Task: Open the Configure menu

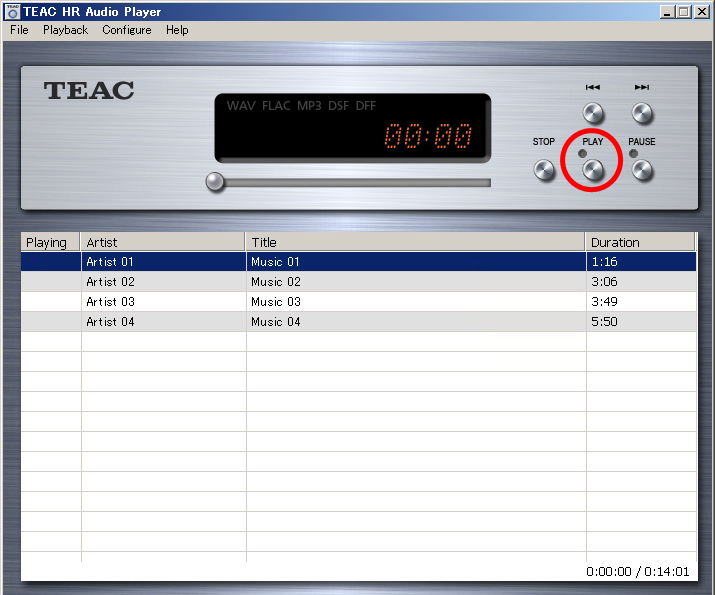Action: point(127,30)
